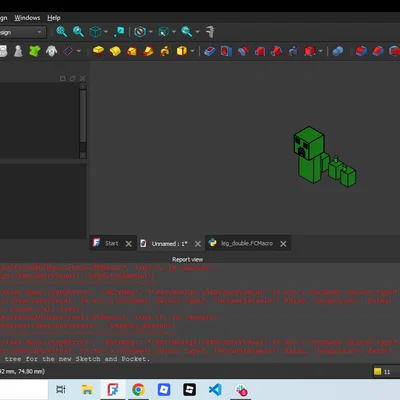Switch to the Unnamed : 1* tab

click(x=169, y=244)
